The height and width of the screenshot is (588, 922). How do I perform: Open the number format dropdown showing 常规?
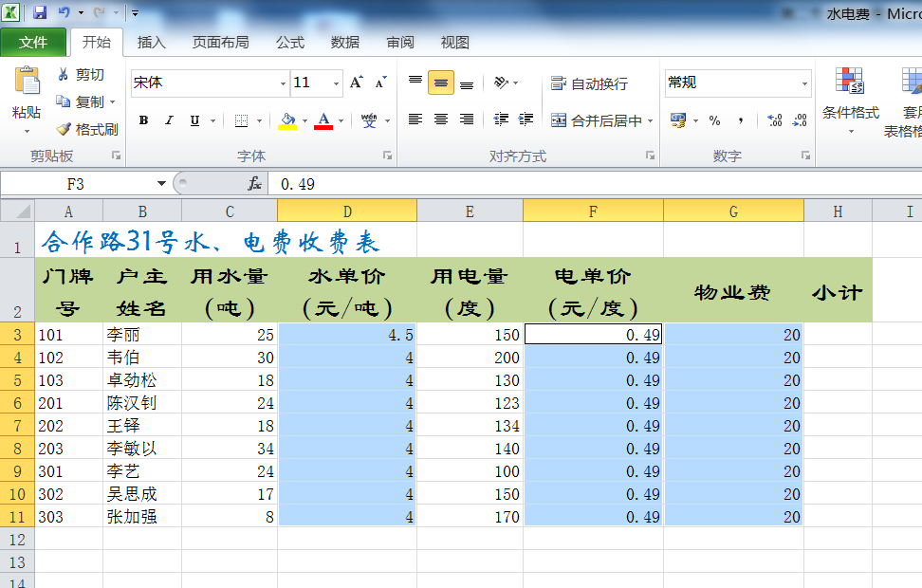tap(804, 83)
